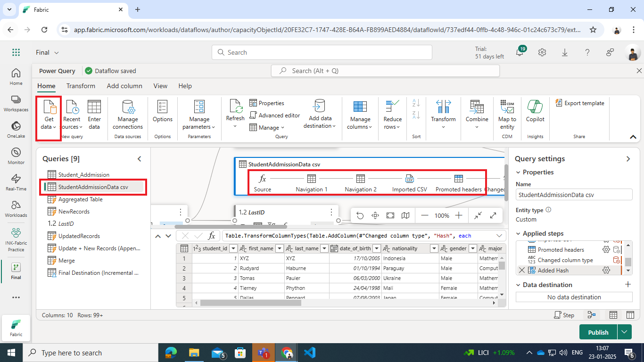Image resolution: width=644 pixels, height=362 pixels.
Task: Sort ascending A to Z
Action: 416,103
